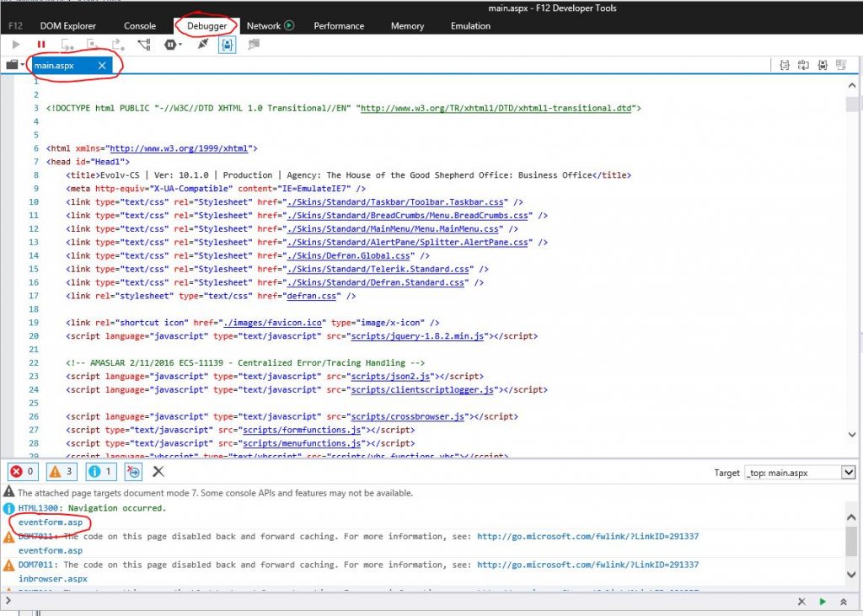The image size is (863, 616).
Task: Click the pretty print braces icon
Action: pos(785,65)
